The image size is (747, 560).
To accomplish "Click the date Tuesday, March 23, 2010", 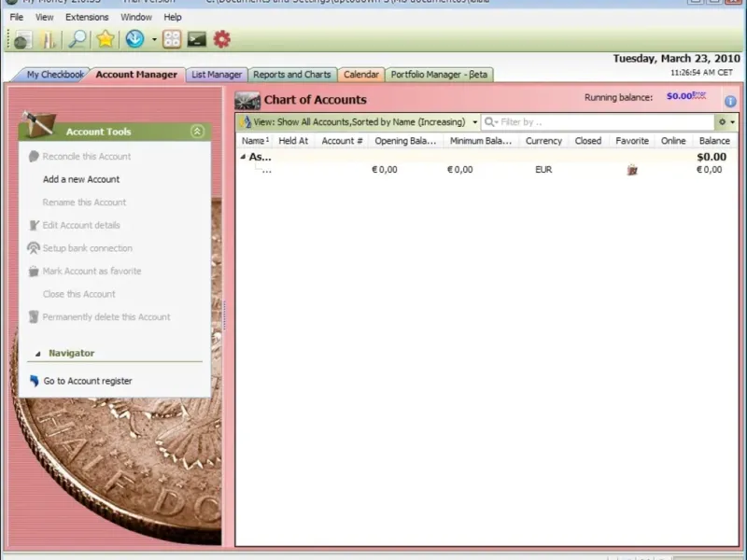I will tap(676, 59).
